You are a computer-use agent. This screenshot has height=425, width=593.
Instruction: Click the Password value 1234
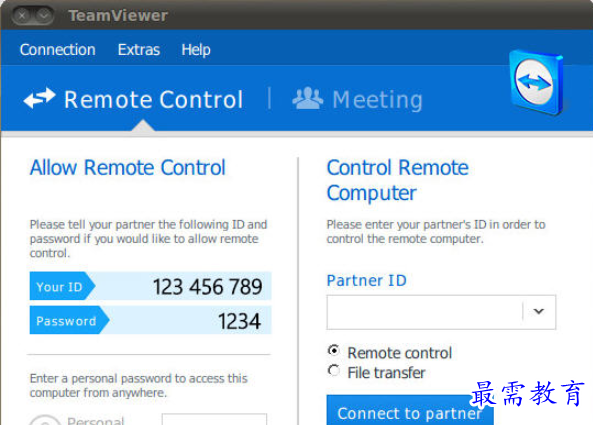click(239, 321)
